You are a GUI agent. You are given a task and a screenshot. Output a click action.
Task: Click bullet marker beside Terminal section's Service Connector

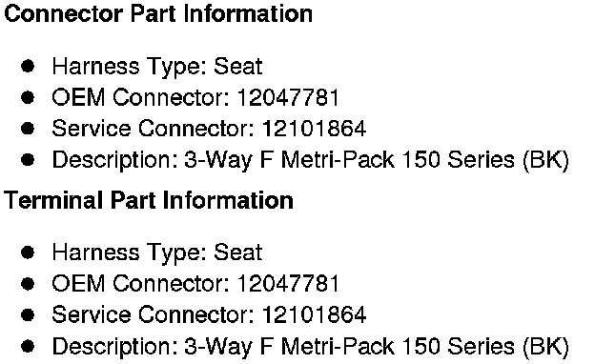(x=28, y=314)
